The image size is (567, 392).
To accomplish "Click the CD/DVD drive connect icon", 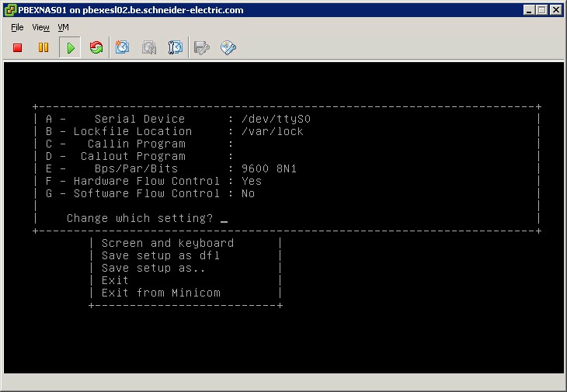I will [x=228, y=48].
